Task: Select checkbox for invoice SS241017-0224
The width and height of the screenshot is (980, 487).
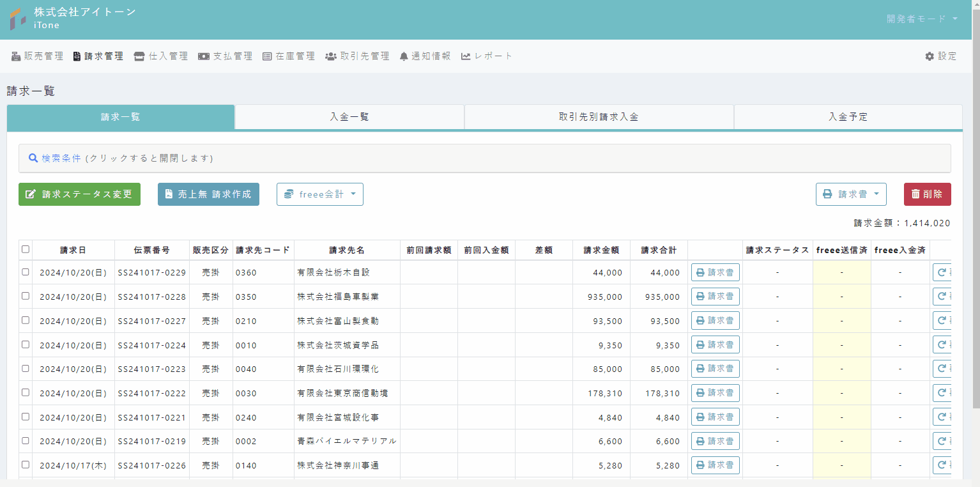Action: tap(26, 344)
